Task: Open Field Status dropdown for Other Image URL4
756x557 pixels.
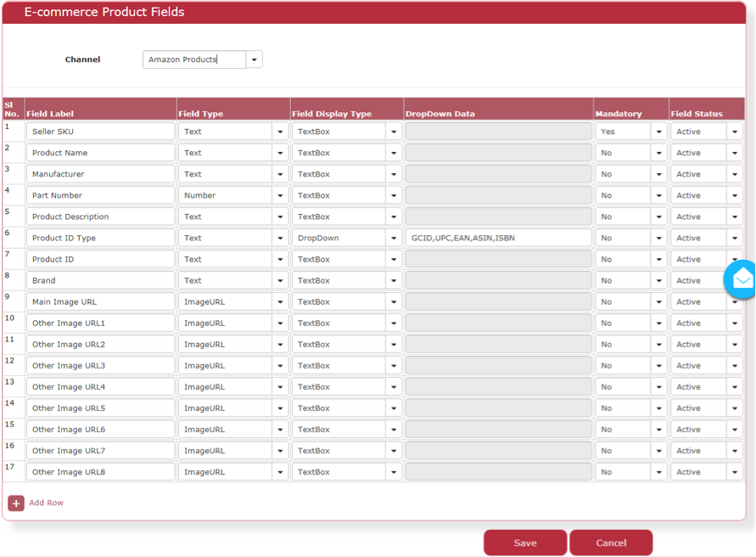Action: [x=734, y=386]
